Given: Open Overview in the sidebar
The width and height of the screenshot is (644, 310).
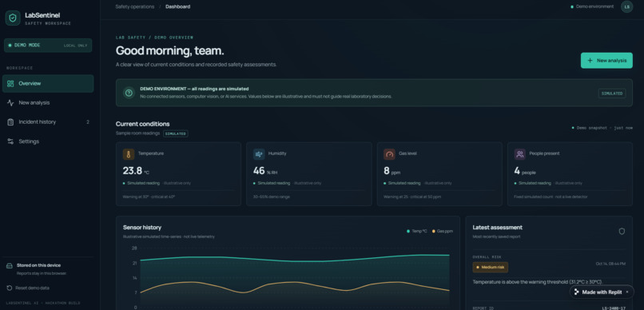Looking at the screenshot, I should coord(48,84).
